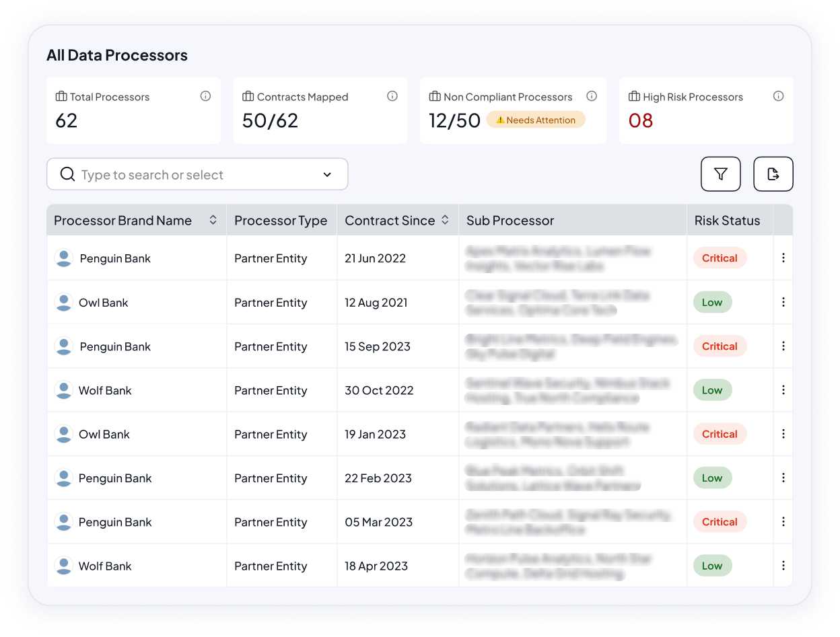Open the three-dot menu for the 12 Aug 2021 row

(x=783, y=302)
